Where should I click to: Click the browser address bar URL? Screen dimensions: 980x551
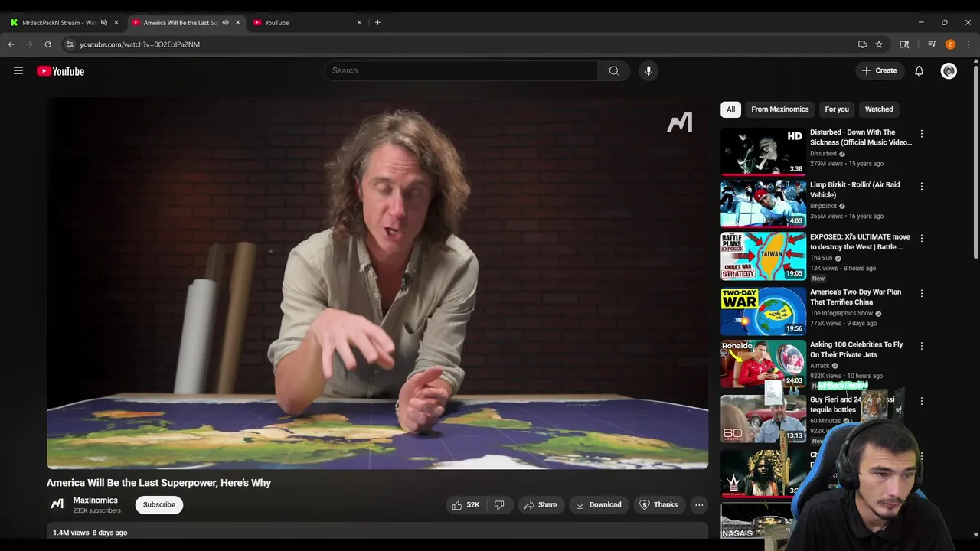click(140, 44)
